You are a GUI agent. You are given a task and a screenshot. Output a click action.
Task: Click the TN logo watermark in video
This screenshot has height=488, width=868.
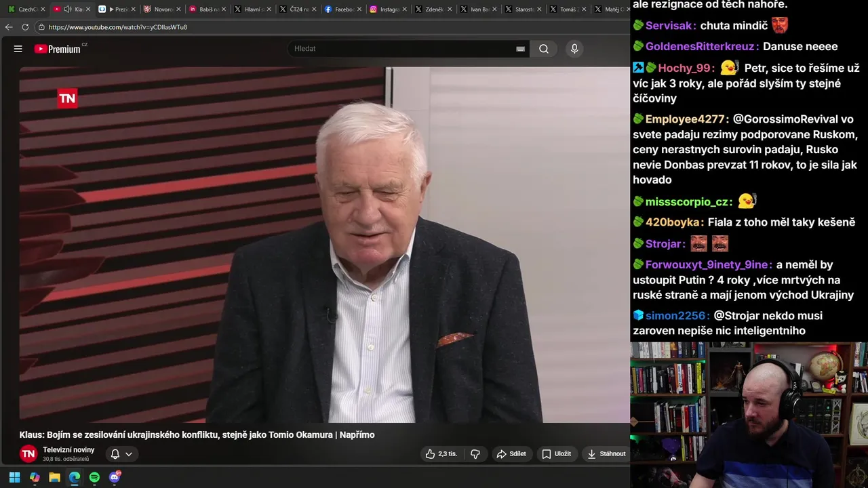pos(67,98)
